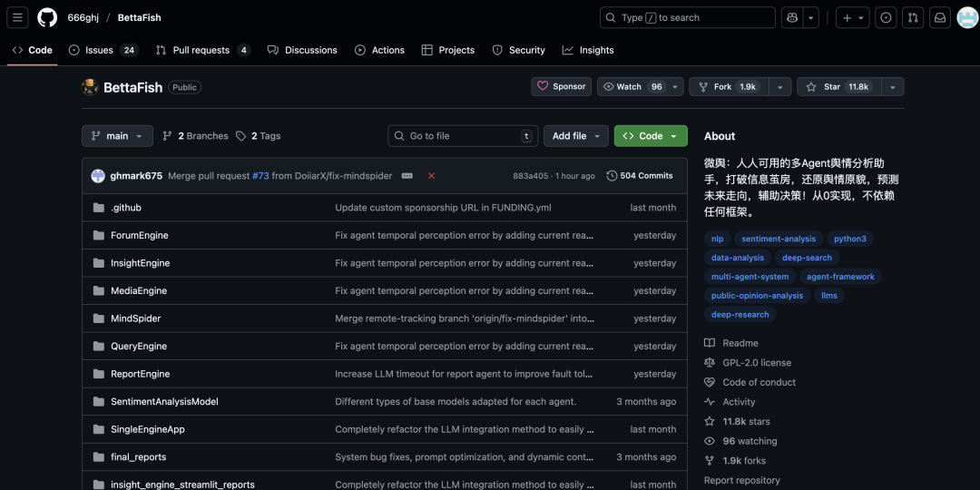
Task: Click the Sponsor button
Action: 562,87
